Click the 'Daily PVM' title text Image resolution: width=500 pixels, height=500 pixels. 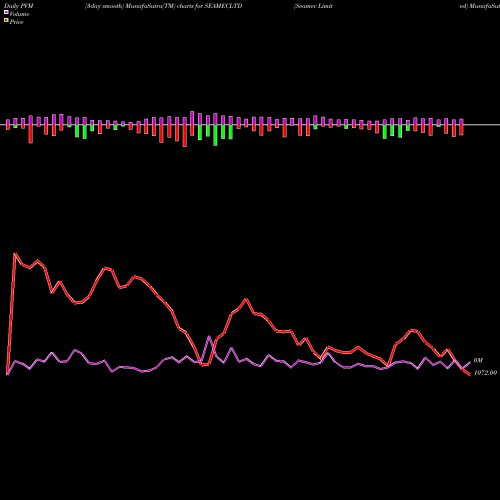click(x=19, y=6)
